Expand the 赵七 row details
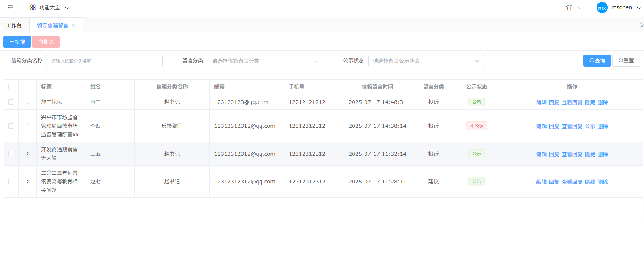Image resolution: width=644 pixels, height=278 pixels. (x=28, y=182)
